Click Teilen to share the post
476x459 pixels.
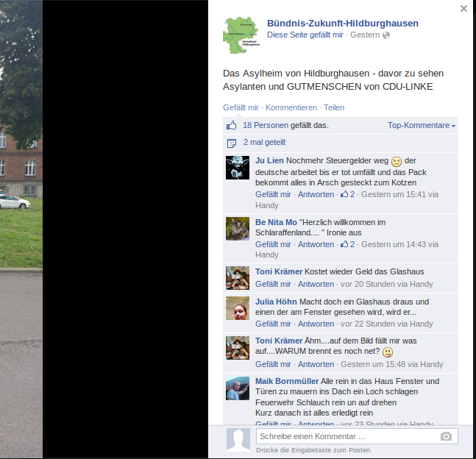(334, 107)
